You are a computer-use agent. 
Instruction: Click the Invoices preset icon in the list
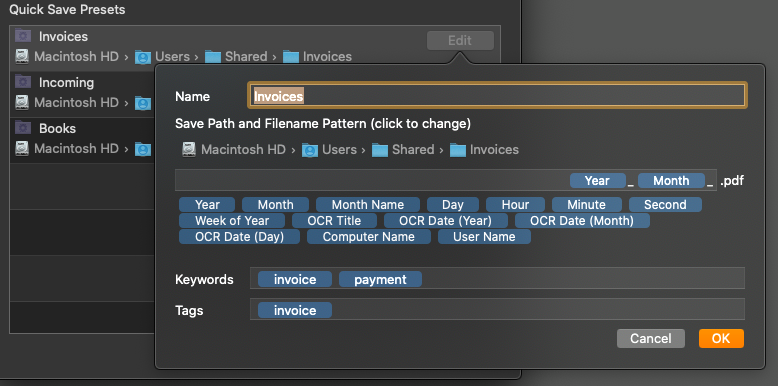[x=23, y=36]
